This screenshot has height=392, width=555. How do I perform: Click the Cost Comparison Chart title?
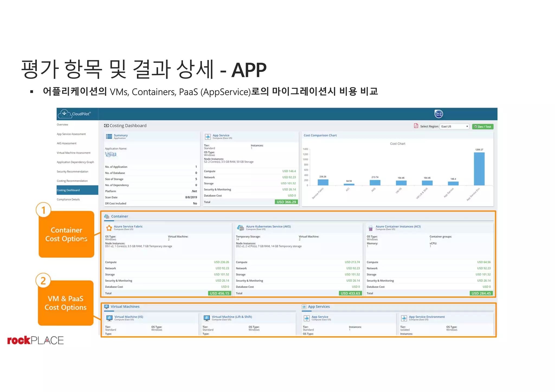[x=320, y=135]
